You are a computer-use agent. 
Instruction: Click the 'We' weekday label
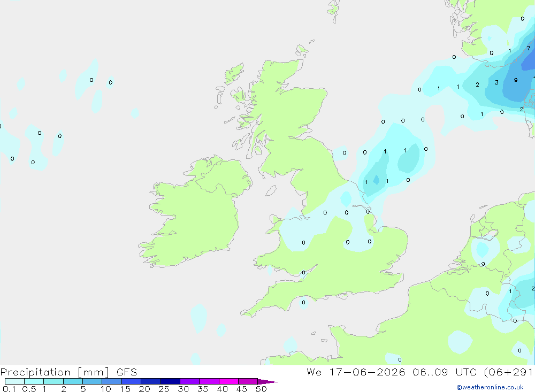coord(314,372)
